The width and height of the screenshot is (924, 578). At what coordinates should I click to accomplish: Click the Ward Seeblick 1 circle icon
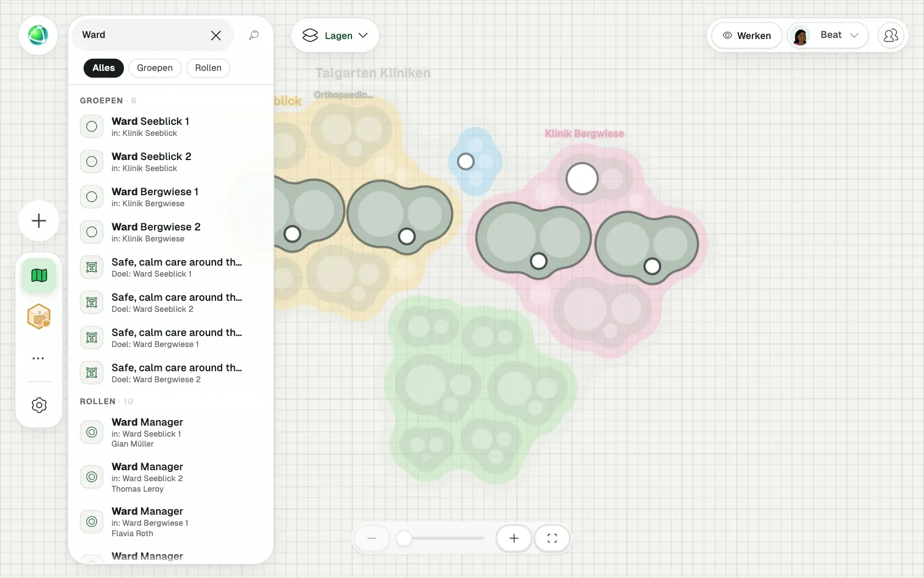click(92, 126)
